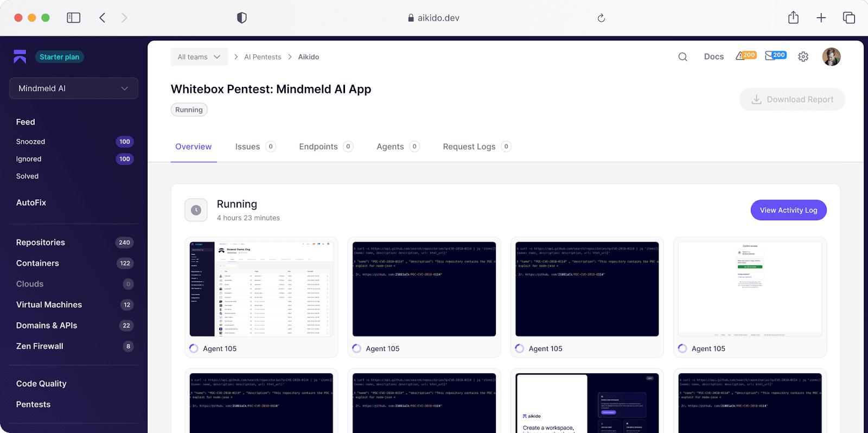The height and width of the screenshot is (433, 868).
Task: Click the '4 hours 23 minutes' duration text
Action: pyautogui.click(x=248, y=218)
